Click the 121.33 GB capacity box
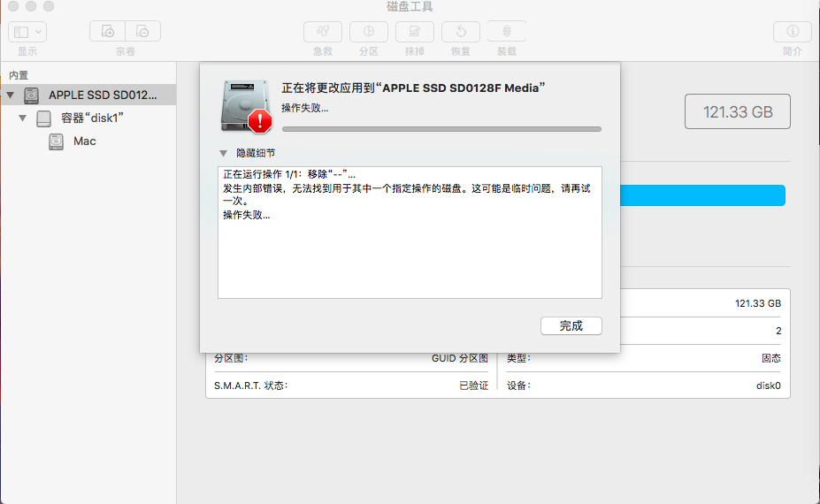Screen dimensions: 820x504 point(737,112)
